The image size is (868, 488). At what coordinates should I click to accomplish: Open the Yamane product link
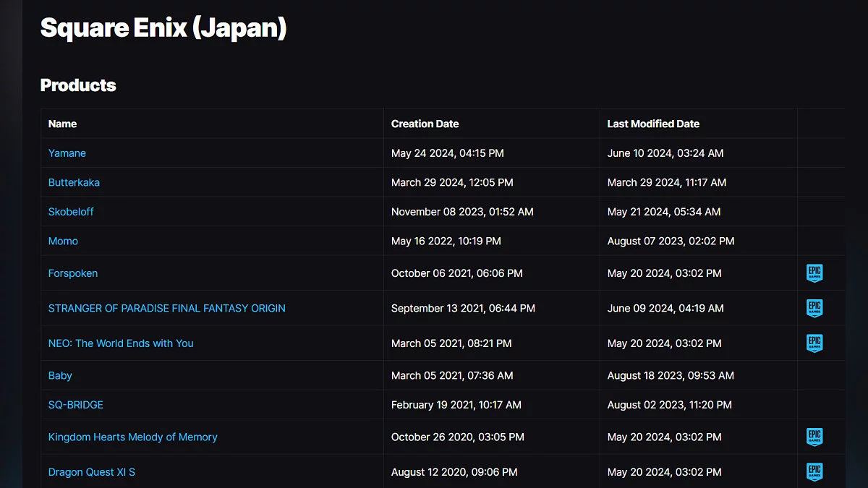click(67, 153)
